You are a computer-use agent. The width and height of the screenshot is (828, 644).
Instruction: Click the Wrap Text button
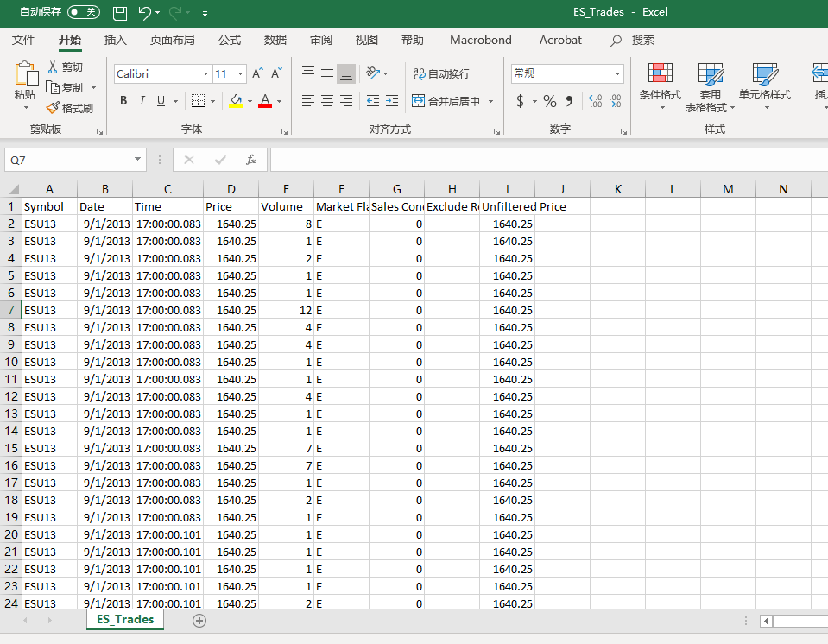pyautogui.click(x=442, y=74)
